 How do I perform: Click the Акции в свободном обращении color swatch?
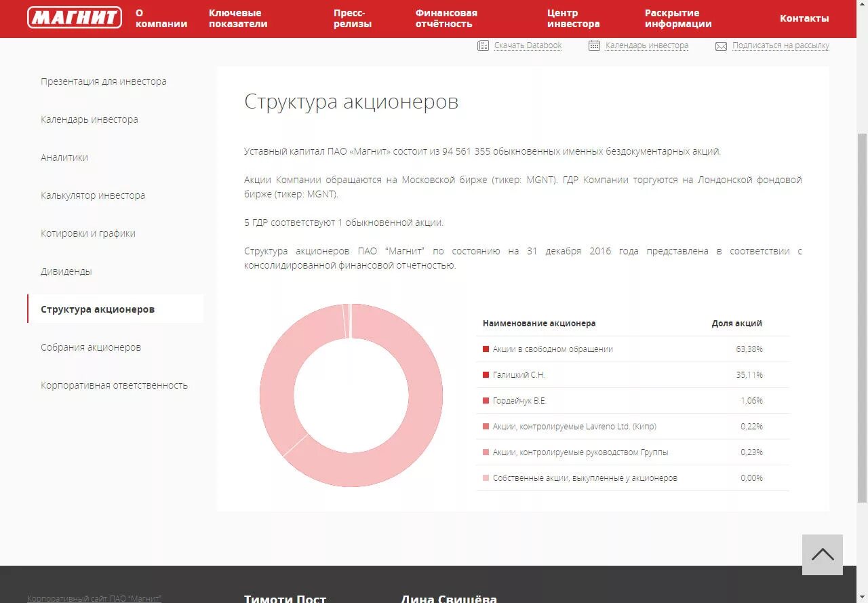click(x=486, y=349)
